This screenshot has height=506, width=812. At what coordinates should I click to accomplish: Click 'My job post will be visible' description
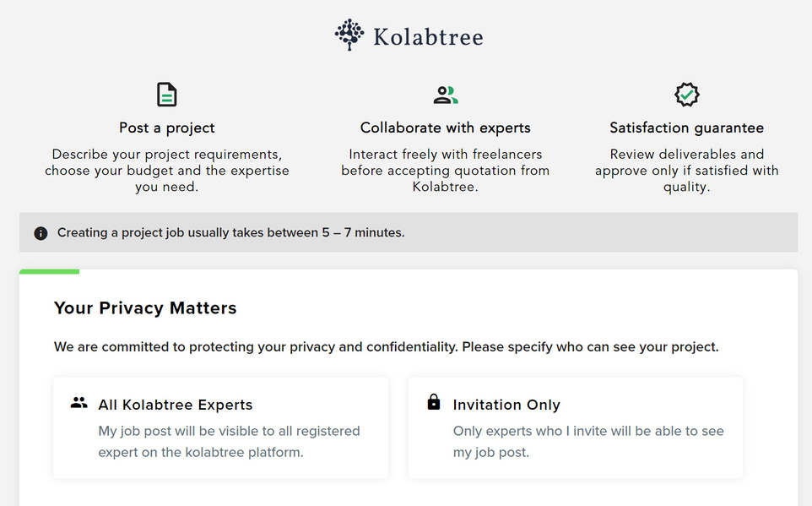(x=229, y=442)
